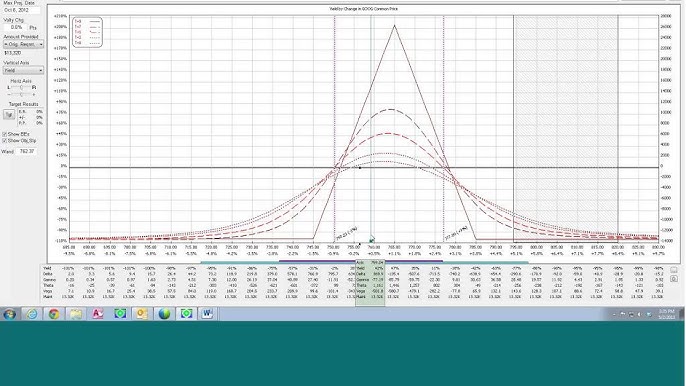686x386 pixels.
Task: Click the active green-circle app taskbar icon
Action: (x=186, y=314)
